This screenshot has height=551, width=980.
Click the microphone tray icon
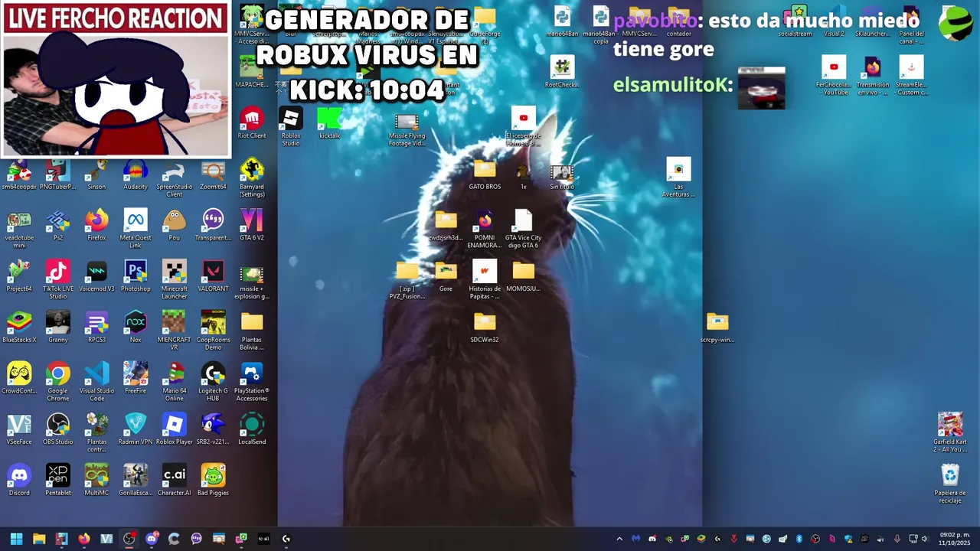coord(897,539)
